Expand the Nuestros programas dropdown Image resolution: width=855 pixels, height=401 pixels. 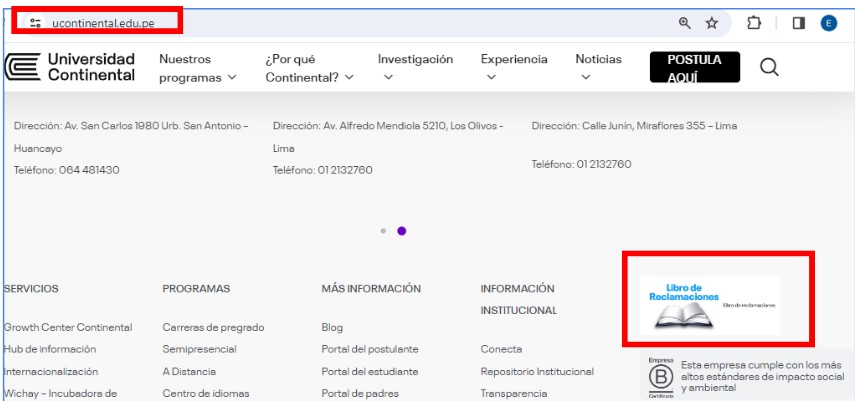197,68
